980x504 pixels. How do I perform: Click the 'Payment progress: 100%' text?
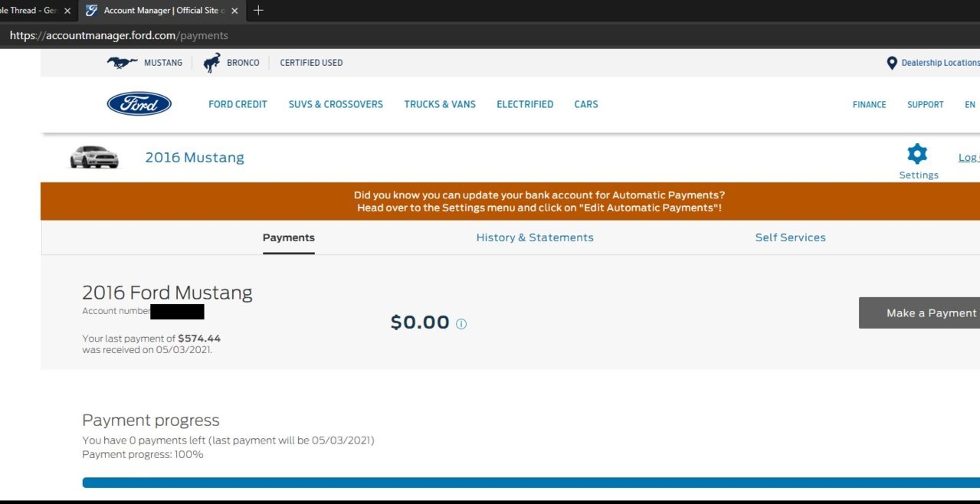click(x=143, y=454)
